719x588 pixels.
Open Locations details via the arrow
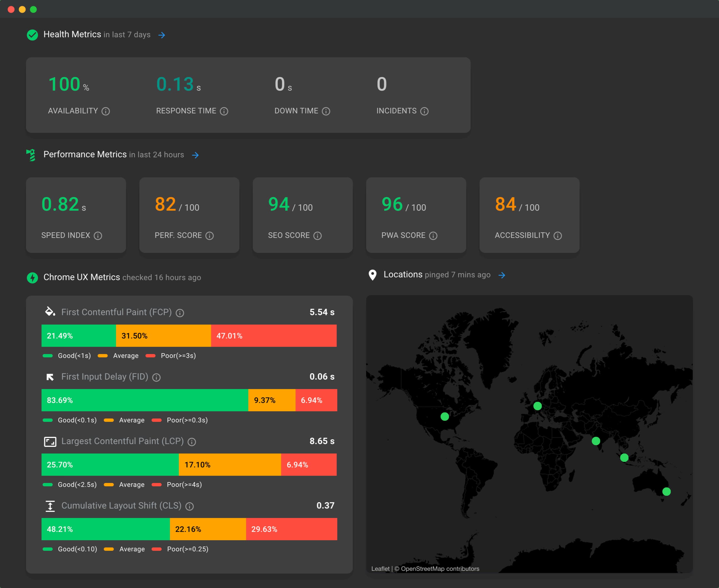point(502,275)
